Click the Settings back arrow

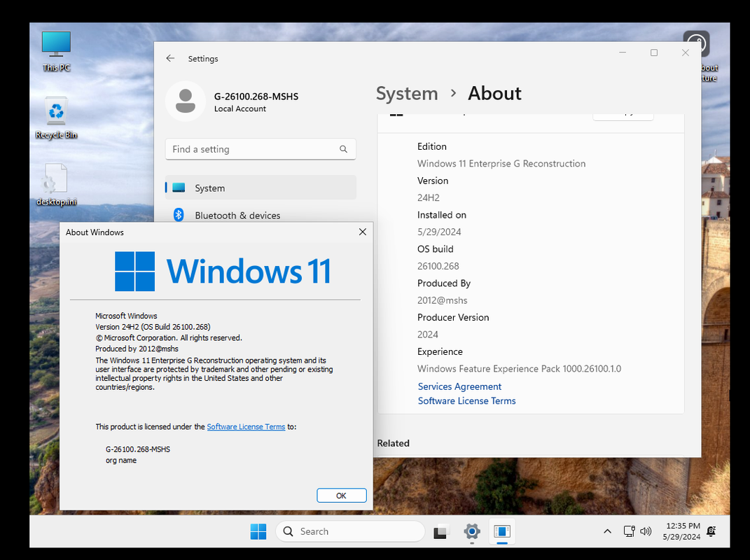click(170, 58)
